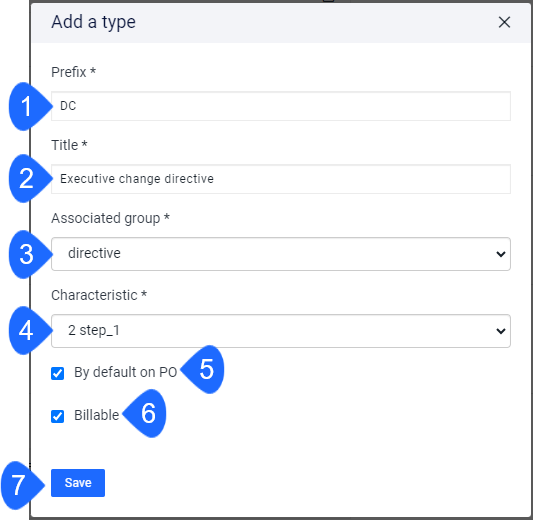Uncheck the By default on PO checkbox

(57, 373)
